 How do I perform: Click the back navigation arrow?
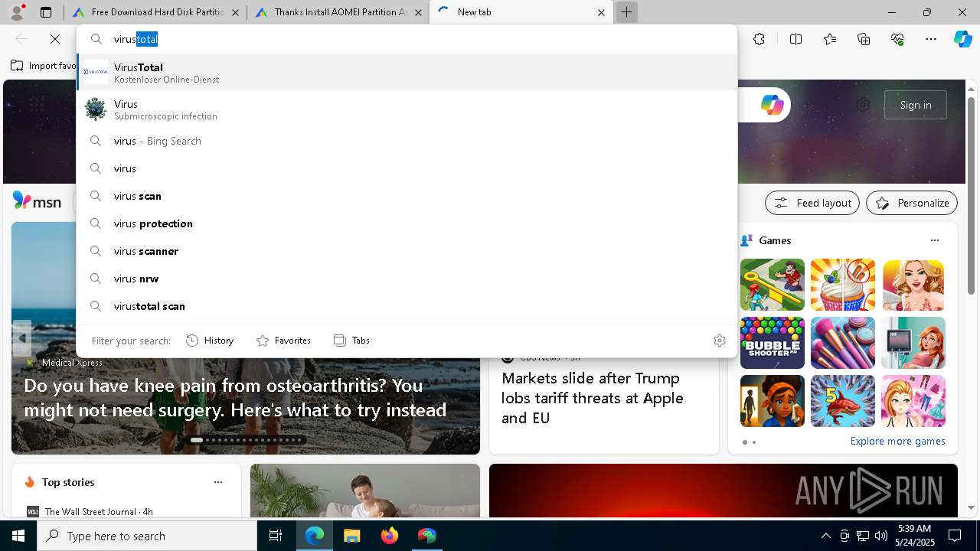(x=21, y=39)
